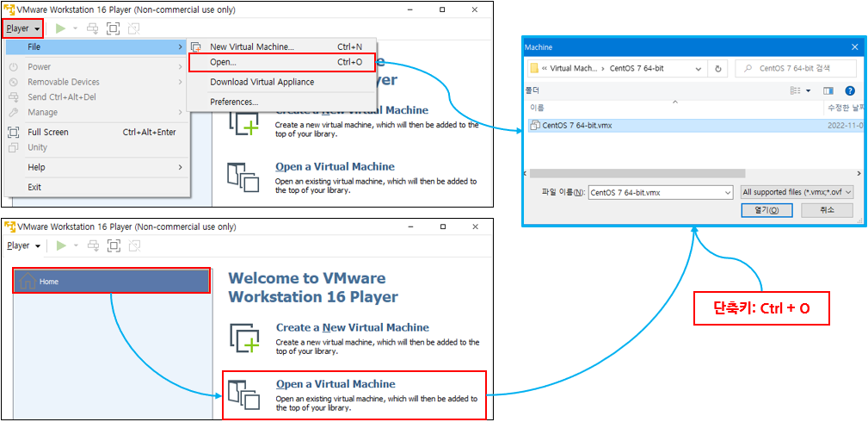This screenshot has width=868, height=422.
Task: Click the right scroll arrow of the file list scrollbar
Action: click(x=859, y=174)
